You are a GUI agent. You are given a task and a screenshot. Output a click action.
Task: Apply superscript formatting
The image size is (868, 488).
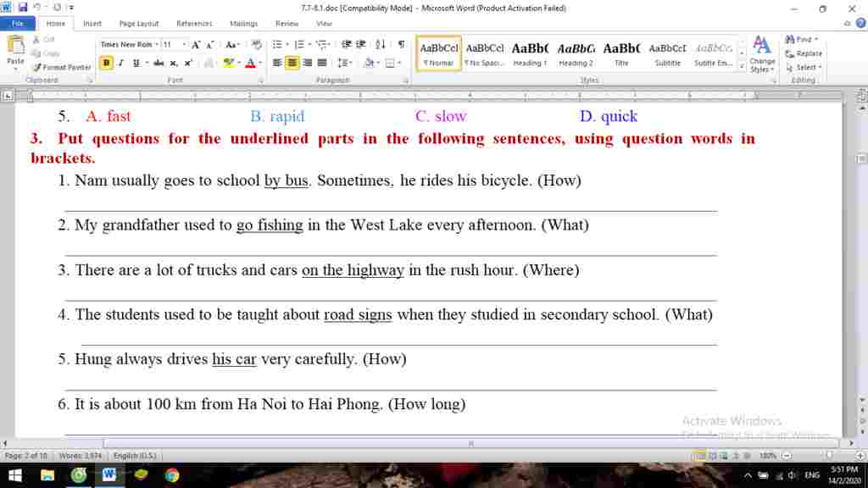click(188, 63)
